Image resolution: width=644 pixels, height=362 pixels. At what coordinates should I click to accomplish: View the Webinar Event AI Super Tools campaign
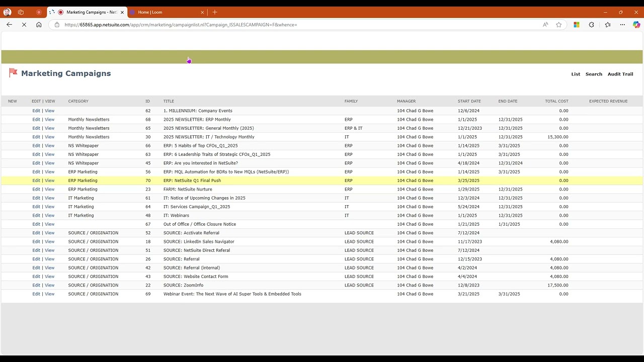click(x=49, y=294)
